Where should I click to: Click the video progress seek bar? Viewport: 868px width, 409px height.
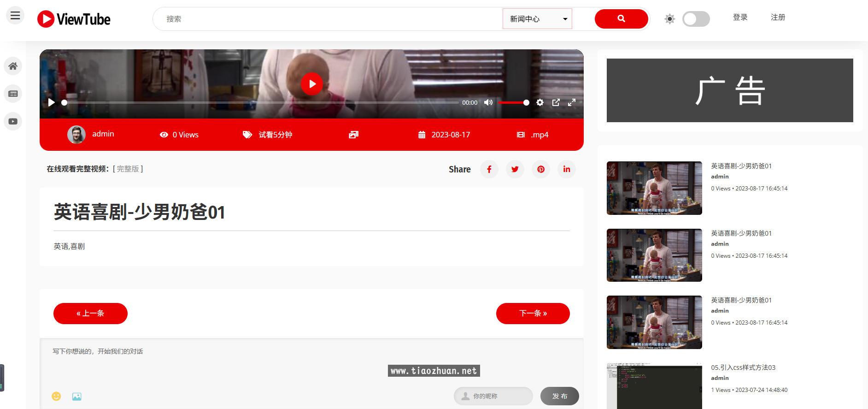pyautogui.click(x=260, y=102)
